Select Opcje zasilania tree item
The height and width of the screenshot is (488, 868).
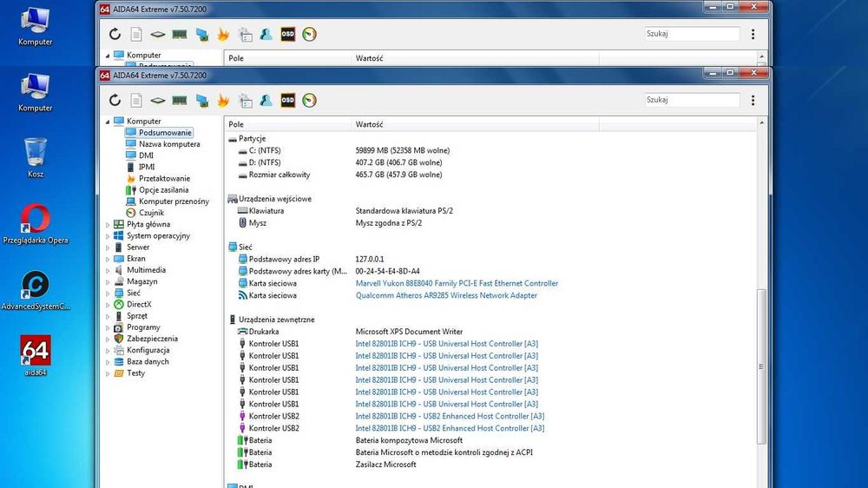163,190
